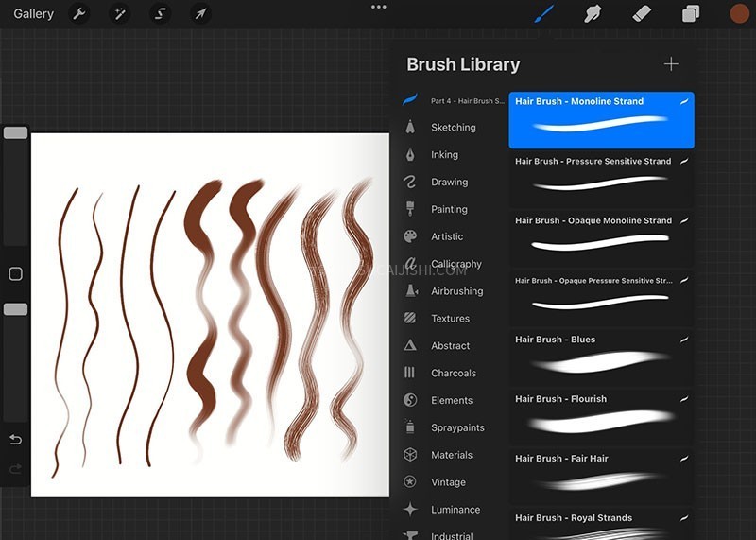
Task: Open the Sketching brush set
Action: (454, 128)
